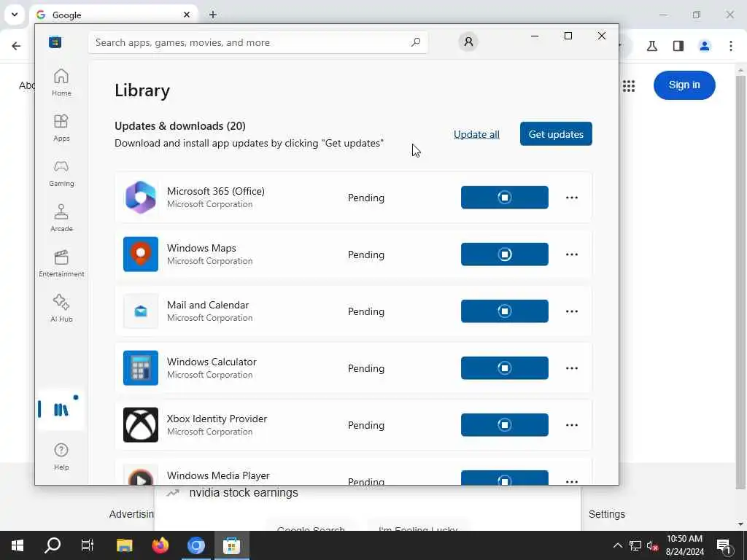Open more options for Windows Calculator
Image resolution: width=747 pixels, height=560 pixels.
(572, 368)
